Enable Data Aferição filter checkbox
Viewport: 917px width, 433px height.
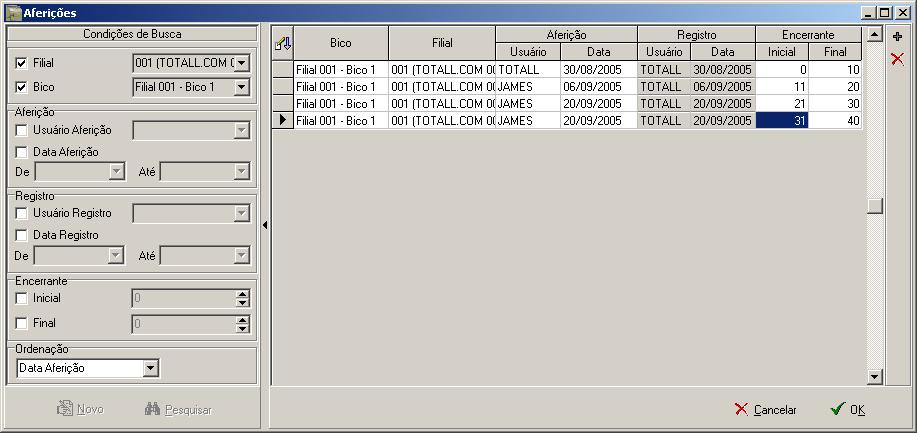click(22, 152)
